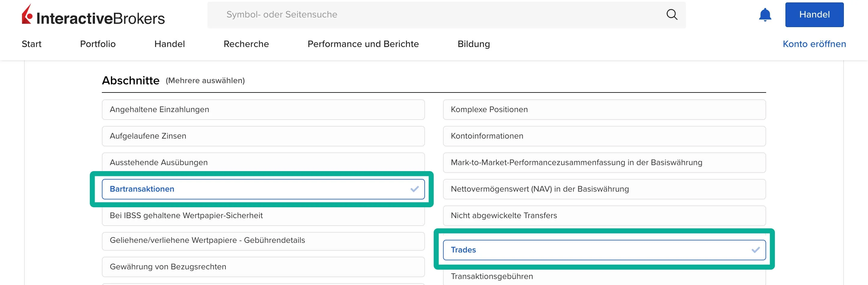Open Performance und Berichte menu
This screenshot has width=868, height=285.
coord(363,44)
